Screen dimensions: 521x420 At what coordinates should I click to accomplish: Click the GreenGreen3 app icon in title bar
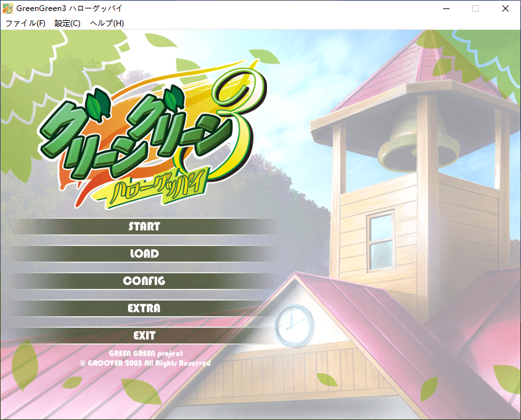(x=8, y=8)
